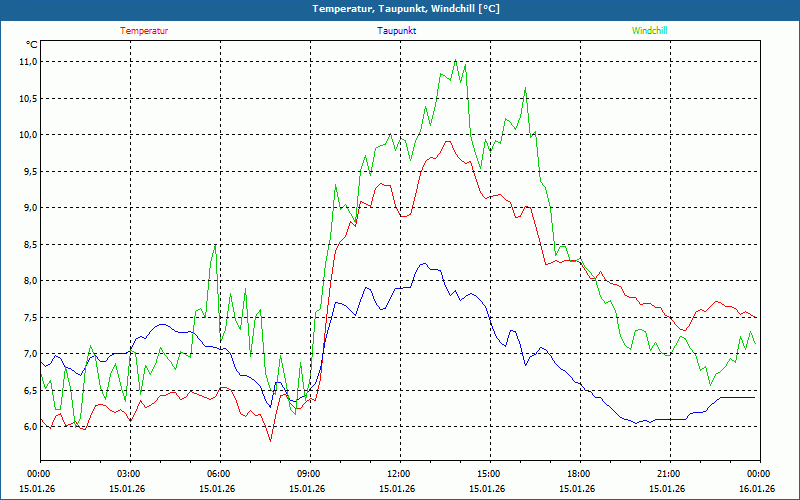Click the 6,0 value on the y-axis

[28, 427]
